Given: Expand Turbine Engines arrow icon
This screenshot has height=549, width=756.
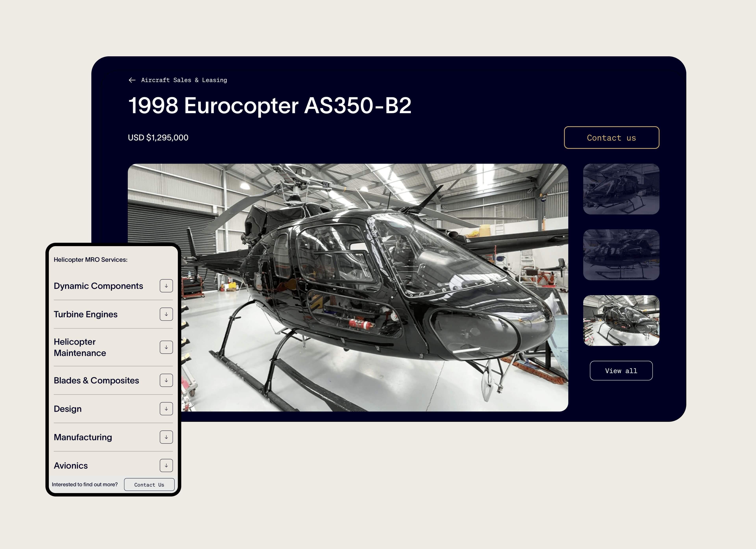Looking at the screenshot, I should 166,314.
